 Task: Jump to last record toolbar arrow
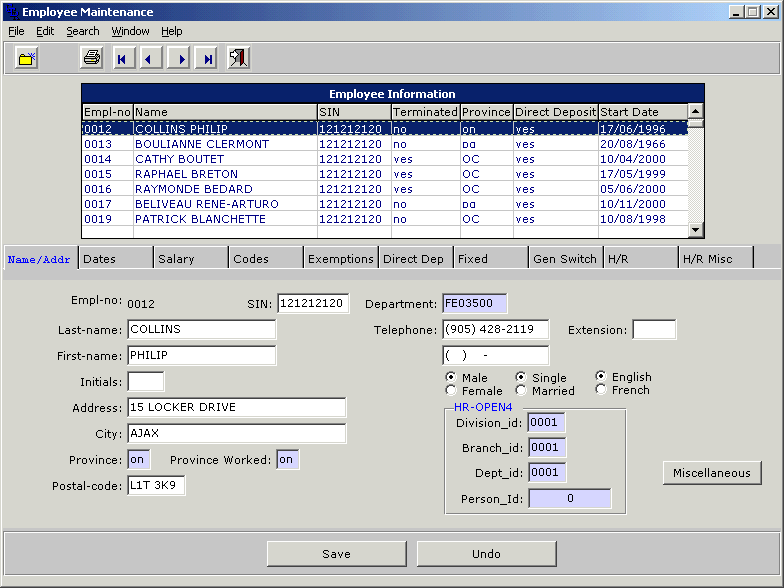click(x=208, y=59)
